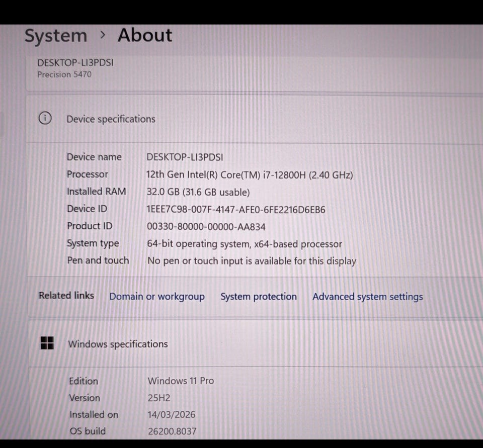This screenshot has width=483, height=448.
Task: Click the Device ID label
Action: click(x=87, y=209)
